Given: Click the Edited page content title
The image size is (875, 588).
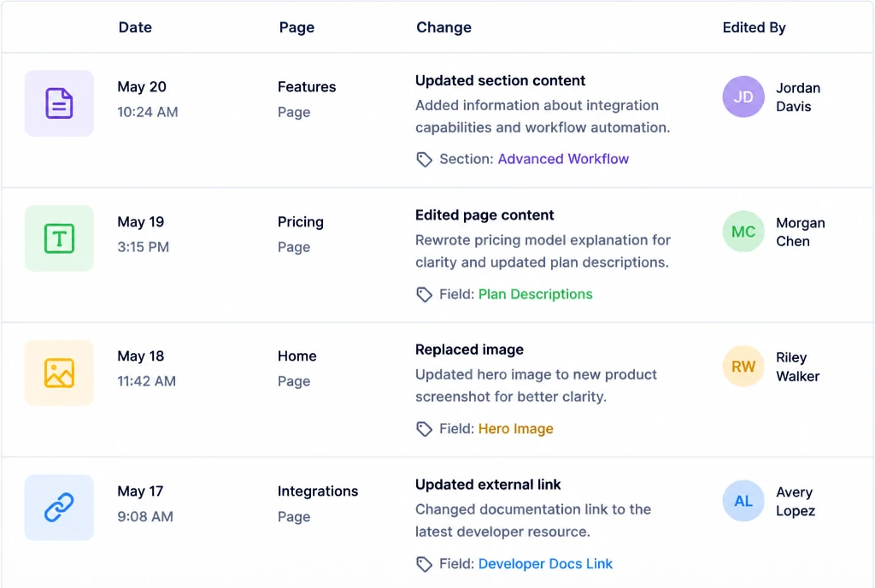Looking at the screenshot, I should coord(484,215).
